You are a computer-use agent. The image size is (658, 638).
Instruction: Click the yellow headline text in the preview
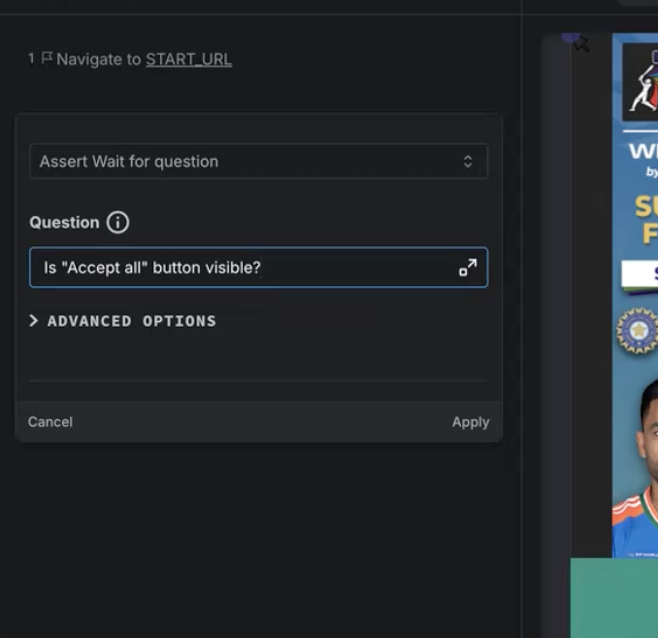coord(645,220)
